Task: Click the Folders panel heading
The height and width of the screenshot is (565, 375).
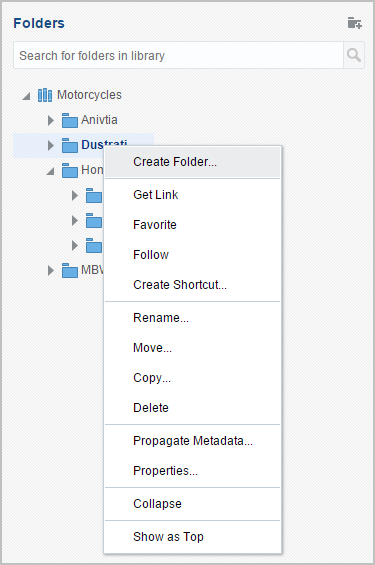Action: pos(39,23)
